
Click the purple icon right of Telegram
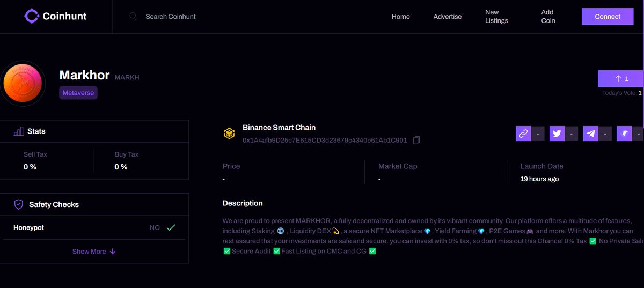[x=624, y=134]
